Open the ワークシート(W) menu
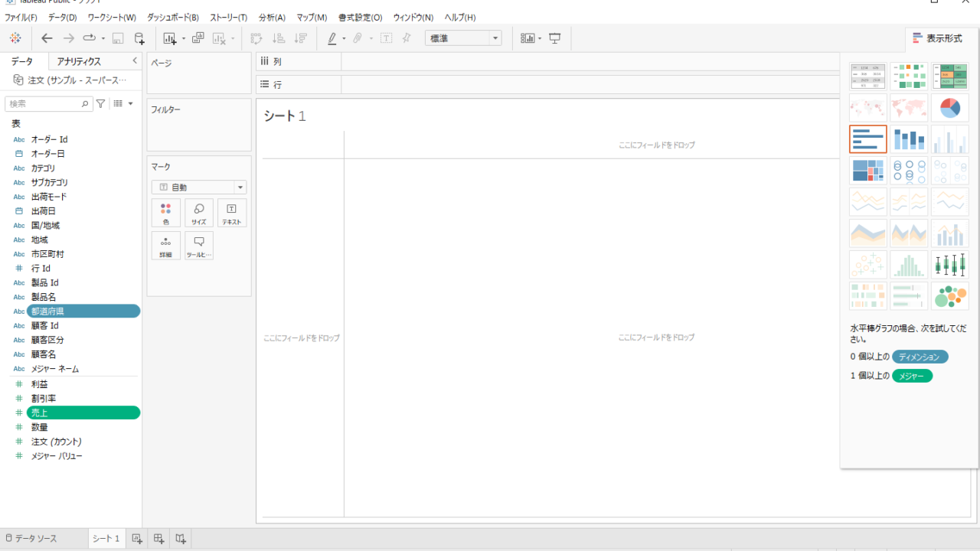The width and height of the screenshot is (980, 551). [112, 17]
